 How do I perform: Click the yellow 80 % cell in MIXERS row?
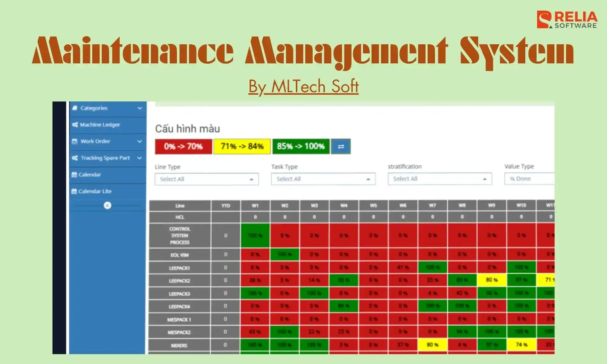432,345
